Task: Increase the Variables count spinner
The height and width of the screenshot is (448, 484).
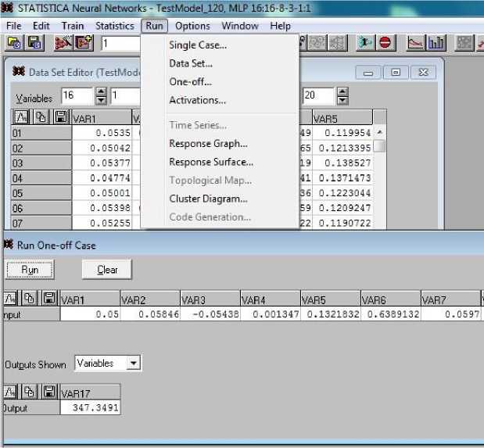Action: [101, 92]
